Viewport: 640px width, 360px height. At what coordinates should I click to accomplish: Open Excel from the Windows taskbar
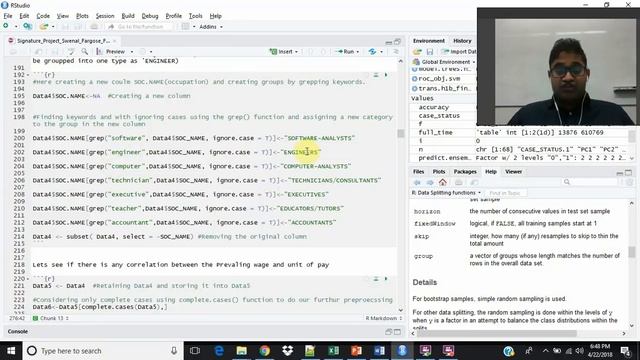pyautogui.click(x=333, y=351)
